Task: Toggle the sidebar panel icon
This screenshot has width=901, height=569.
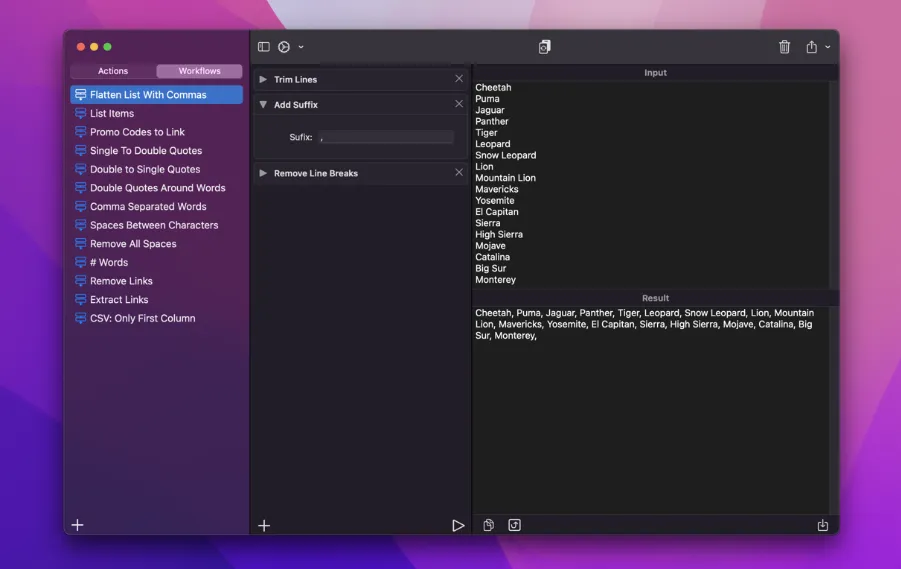Action: click(x=264, y=47)
